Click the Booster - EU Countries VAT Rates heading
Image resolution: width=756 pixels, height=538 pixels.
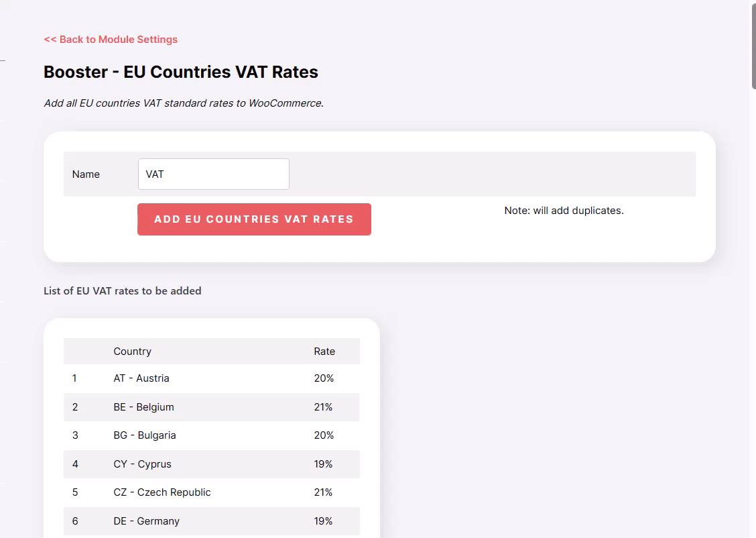pyautogui.click(x=181, y=72)
